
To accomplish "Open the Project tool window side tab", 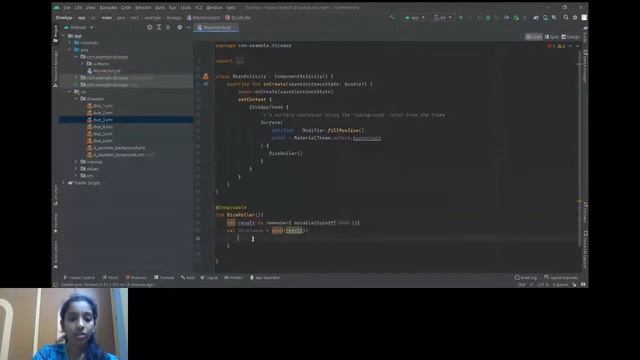I will (56, 33).
